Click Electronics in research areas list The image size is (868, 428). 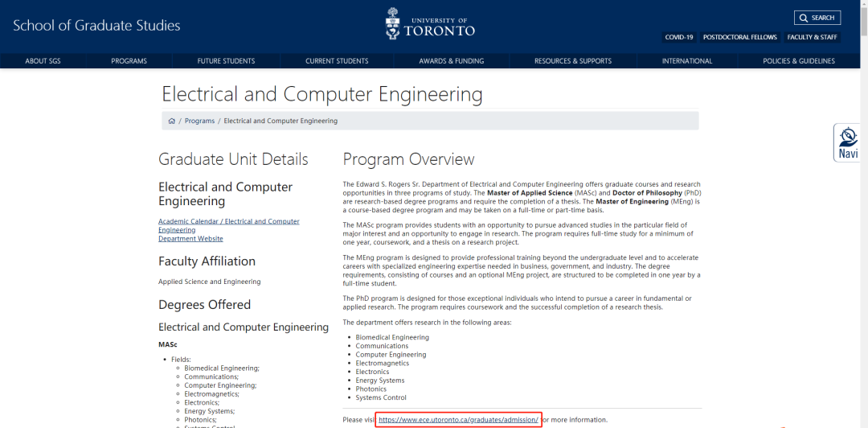372,372
